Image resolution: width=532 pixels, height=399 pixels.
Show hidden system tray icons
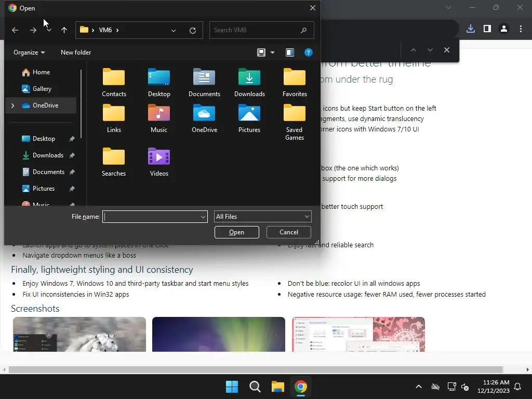click(419, 387)
